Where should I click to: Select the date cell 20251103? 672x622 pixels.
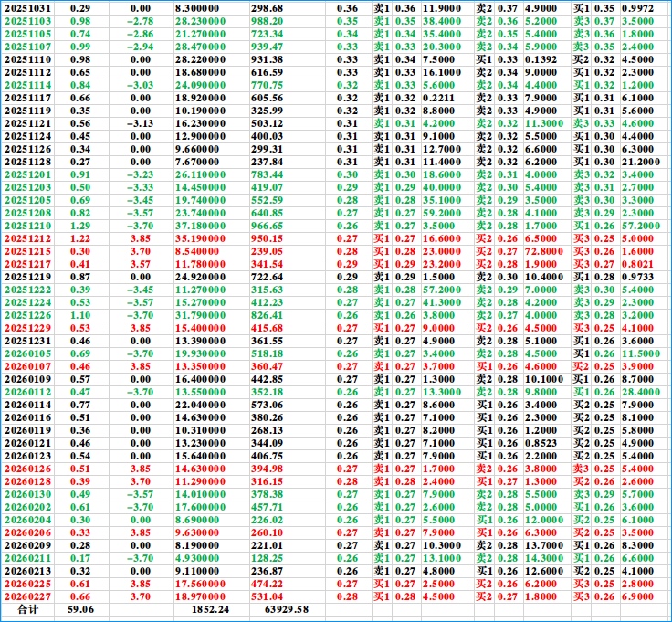point(27,21)
